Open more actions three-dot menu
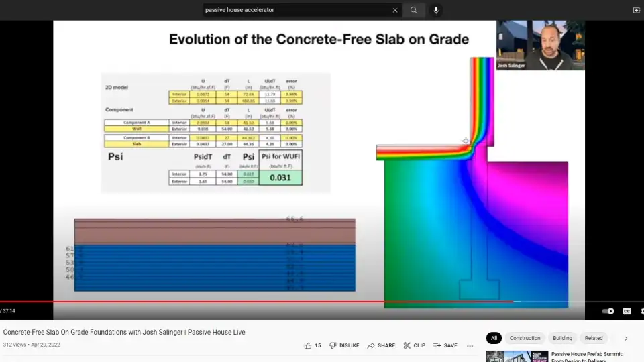 [470, 346]
